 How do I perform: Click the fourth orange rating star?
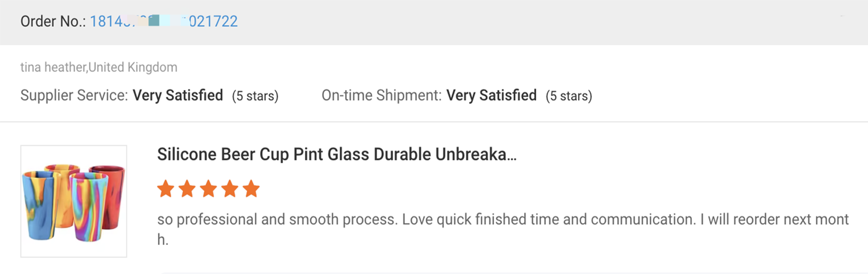(x=230, y=189)
